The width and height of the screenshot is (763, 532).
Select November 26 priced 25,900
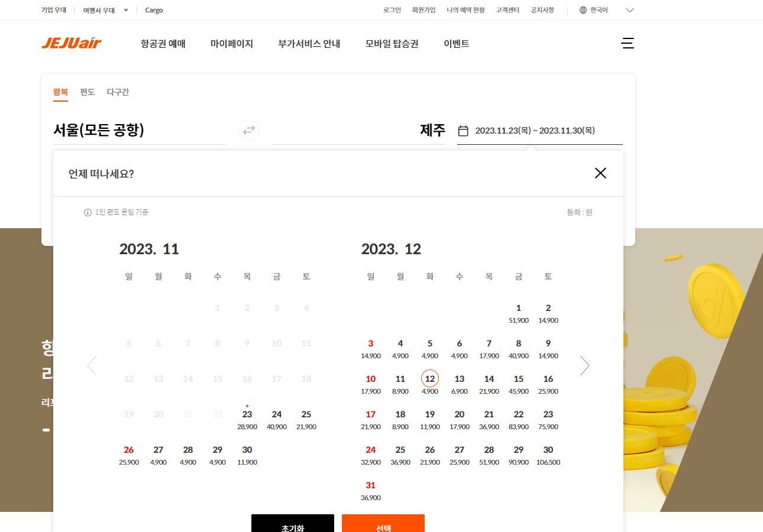tap(129, 455)
